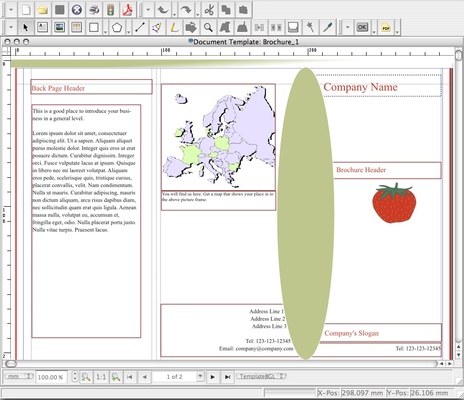The width and height of the screenshot is (464, 400).
Task: Expand the PDF field type dropdown arrow
Action: point(374,32)
